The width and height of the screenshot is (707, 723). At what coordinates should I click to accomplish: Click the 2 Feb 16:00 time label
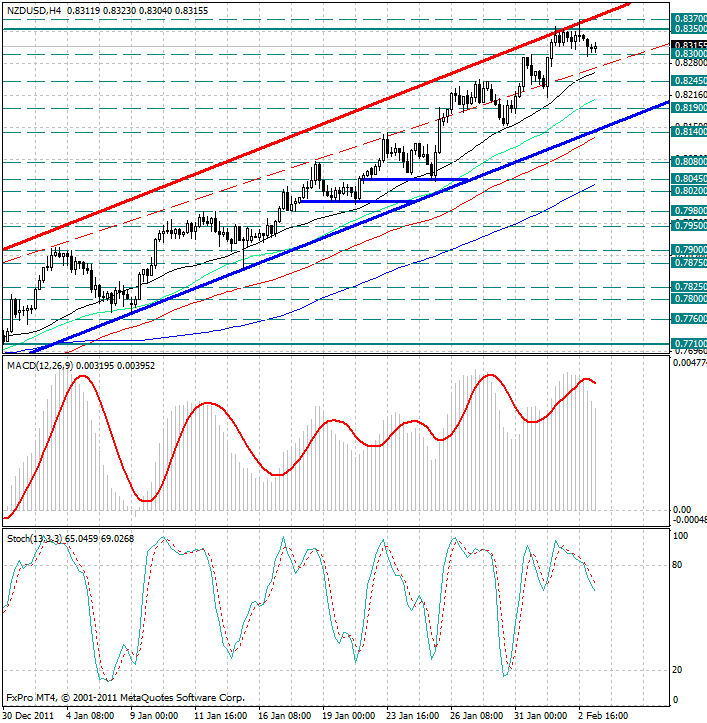[x=603, y=716]
